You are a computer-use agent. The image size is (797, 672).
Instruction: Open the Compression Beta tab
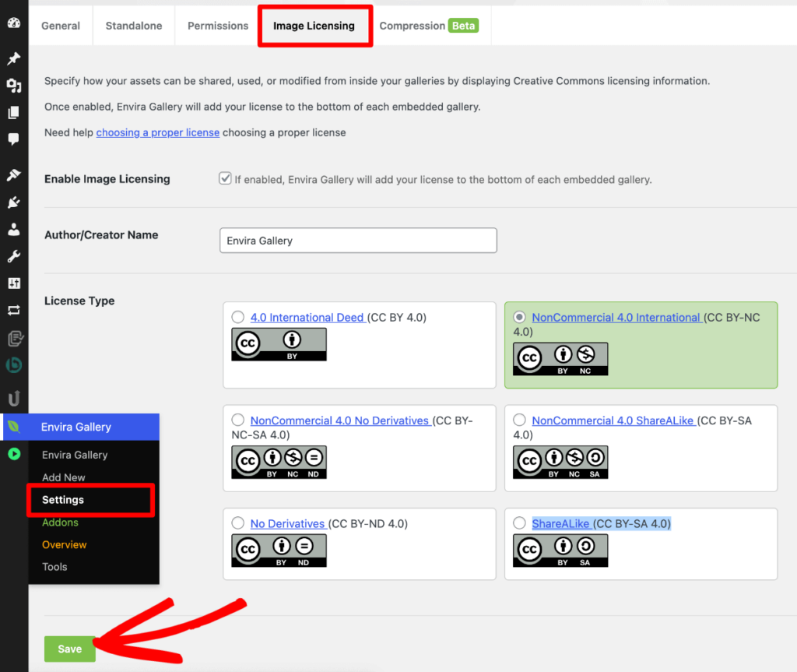pos(429,26)
